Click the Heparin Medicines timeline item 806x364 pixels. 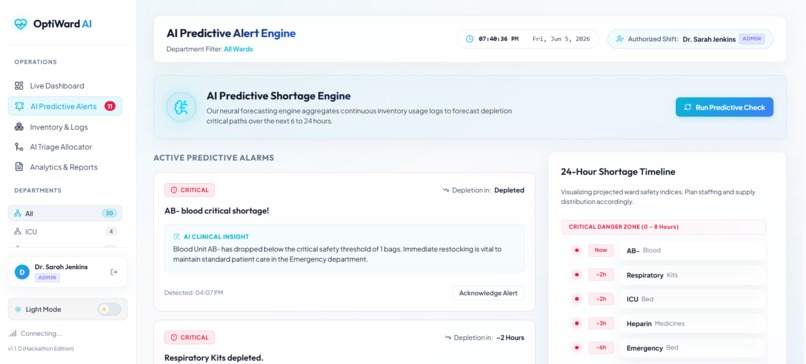(x=692, y=324)
